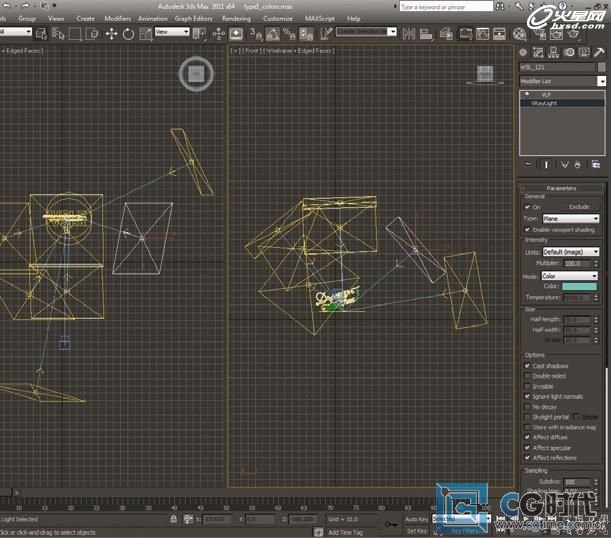
Task: Open Named Selection Sets dropdown
Action: pyautogui.click(x=366, y=32)
